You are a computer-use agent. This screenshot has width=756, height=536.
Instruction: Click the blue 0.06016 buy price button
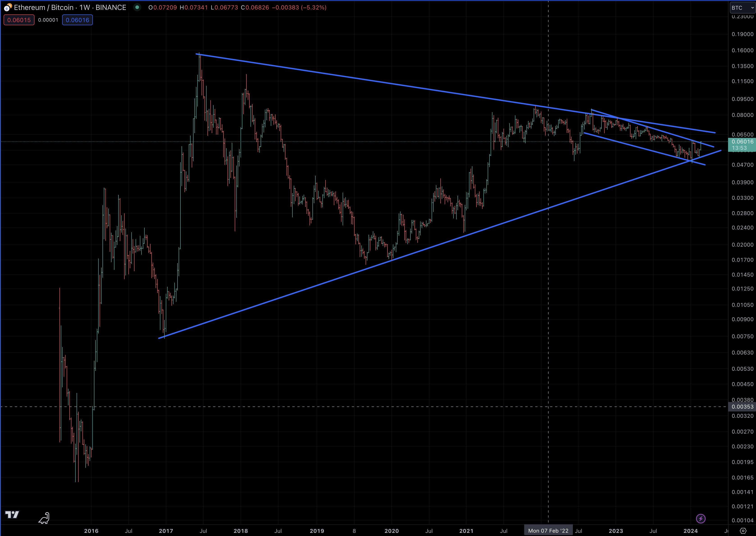click(77, 20)
